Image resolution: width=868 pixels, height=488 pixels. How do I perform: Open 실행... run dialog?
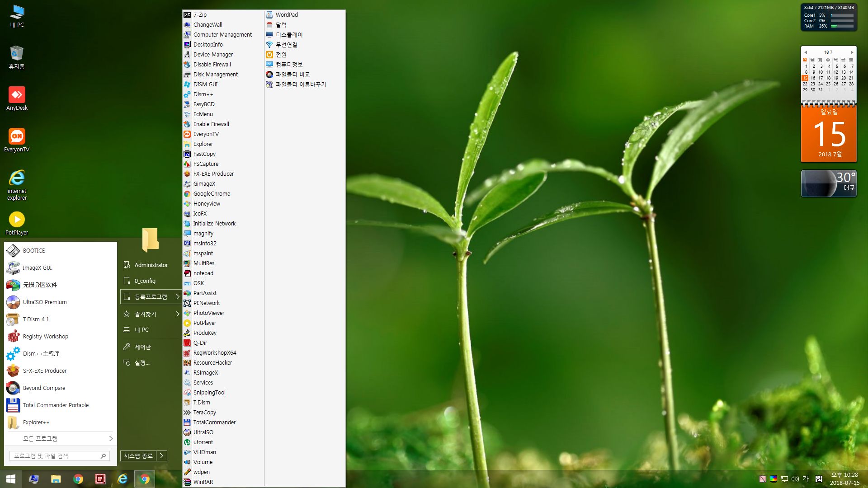(151, 363)
